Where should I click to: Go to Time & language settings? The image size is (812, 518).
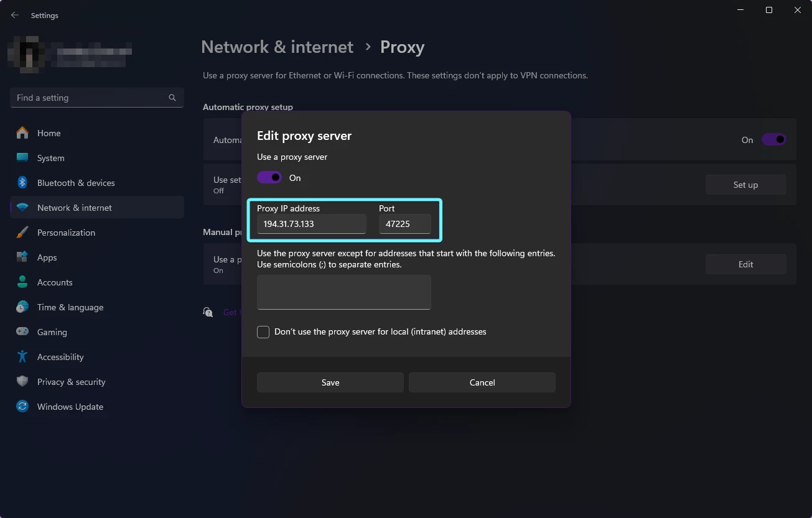(x=70, y=307)
